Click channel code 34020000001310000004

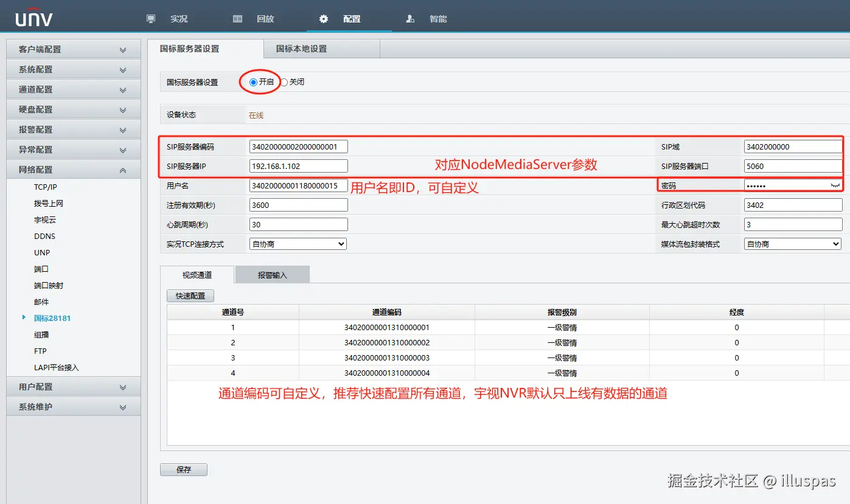pyautogui.click(x=387, y=373)
